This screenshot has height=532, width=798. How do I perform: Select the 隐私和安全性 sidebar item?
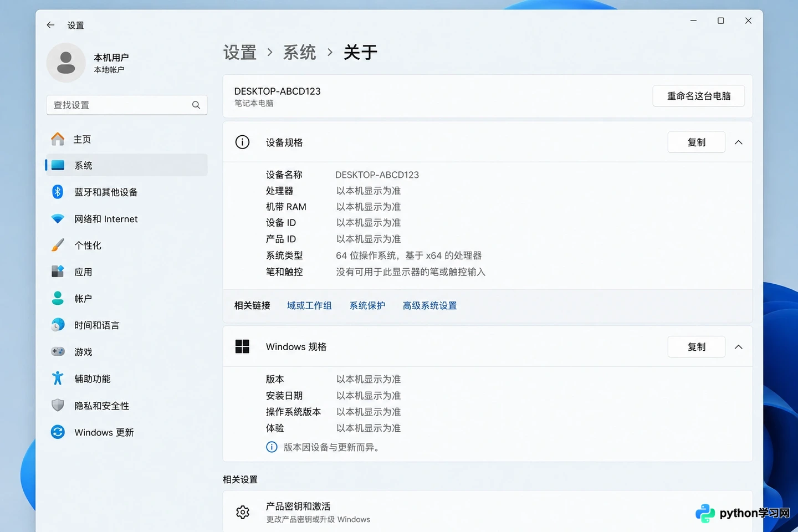tap(126, 405)
